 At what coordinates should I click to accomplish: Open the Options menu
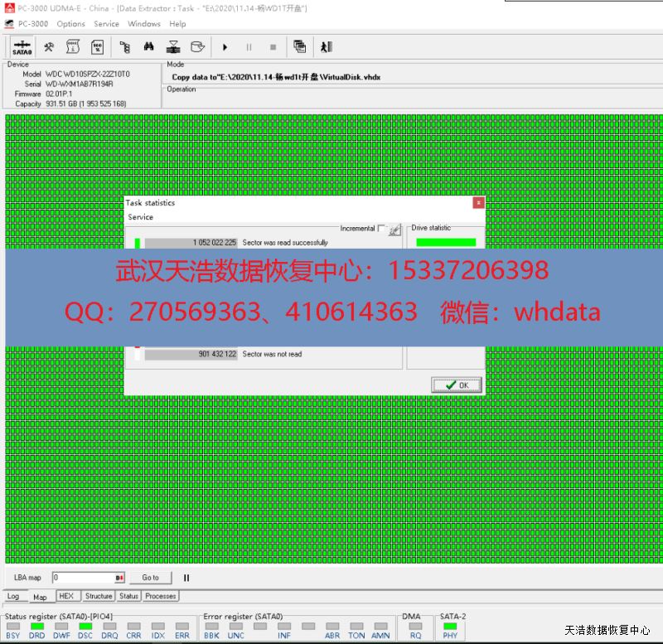pyautogui.click(x=70, y=24)
